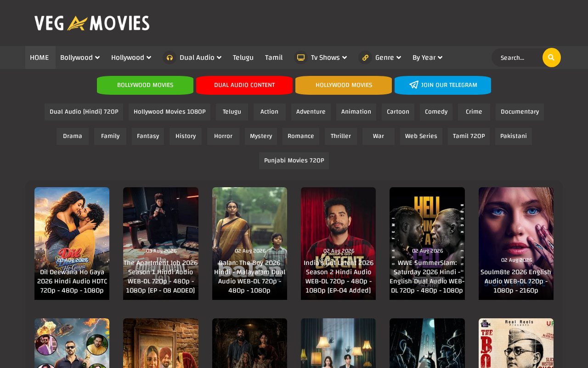Click the Dil Deewana Ho Gaya title text

[x=72, y=281]
